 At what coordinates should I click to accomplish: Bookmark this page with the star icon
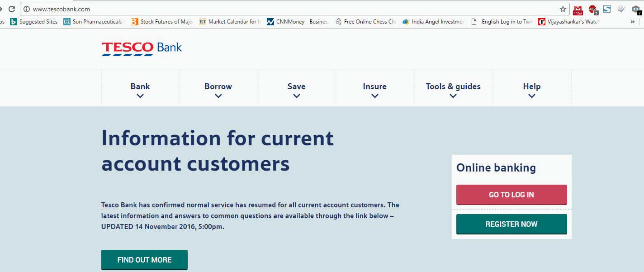click(x=563, y=9)
